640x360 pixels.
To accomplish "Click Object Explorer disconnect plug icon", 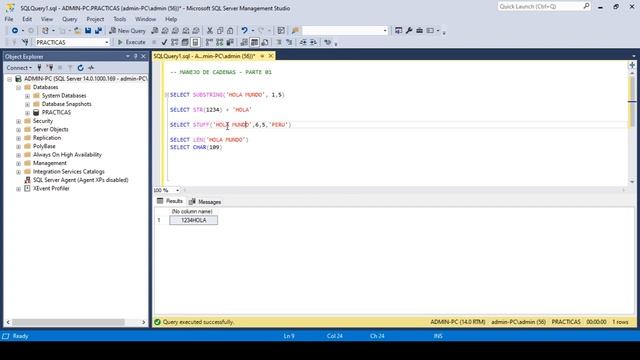I will 50,68.
